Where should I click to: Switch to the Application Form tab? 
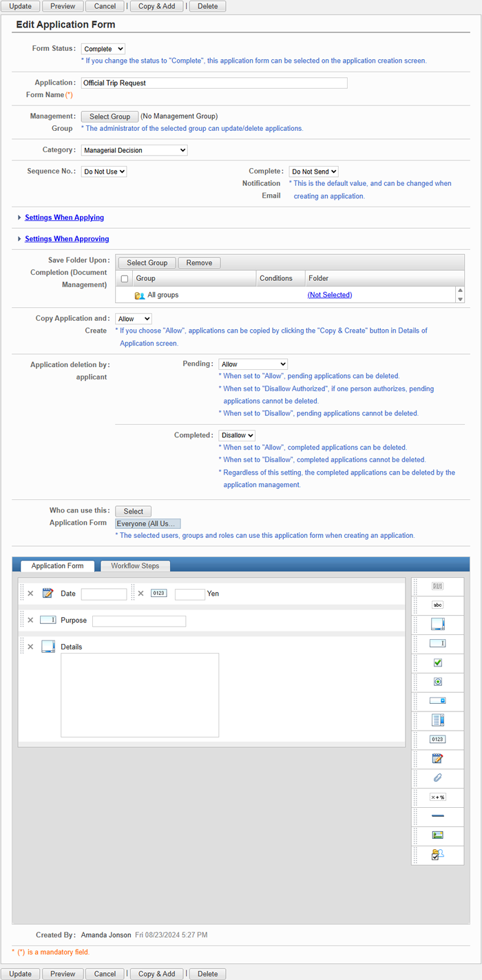point(57,566)
